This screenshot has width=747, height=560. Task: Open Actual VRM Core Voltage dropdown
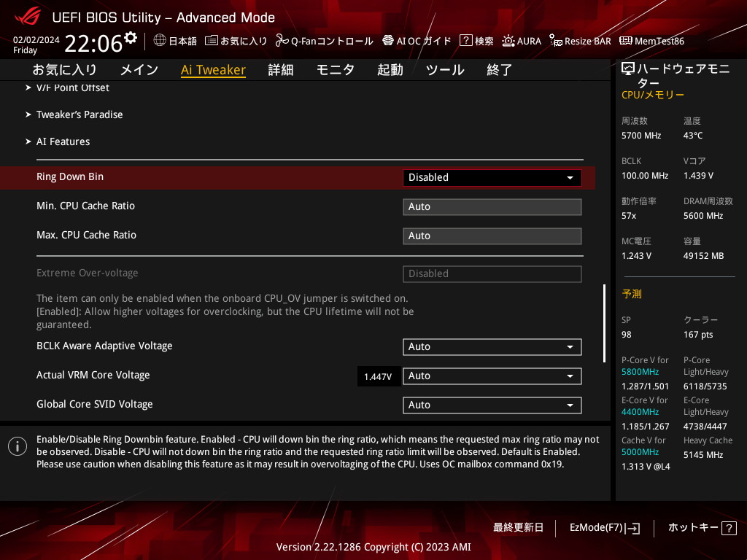coord(492,376)
